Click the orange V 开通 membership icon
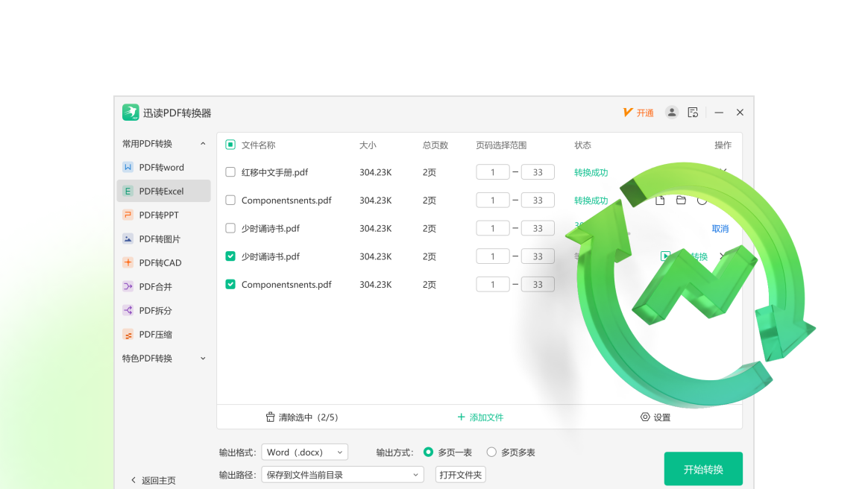This screenshot has height=489, width=868. point(628,113)
